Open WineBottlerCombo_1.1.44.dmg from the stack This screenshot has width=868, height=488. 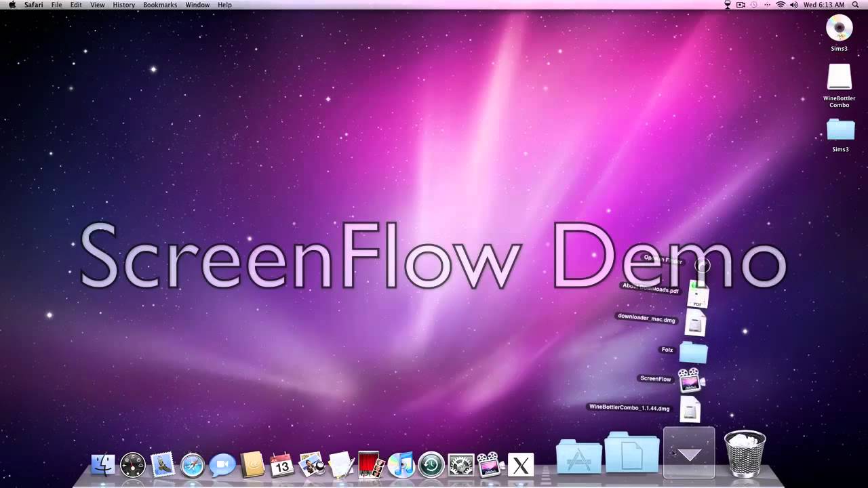click(x=690, y=409)
